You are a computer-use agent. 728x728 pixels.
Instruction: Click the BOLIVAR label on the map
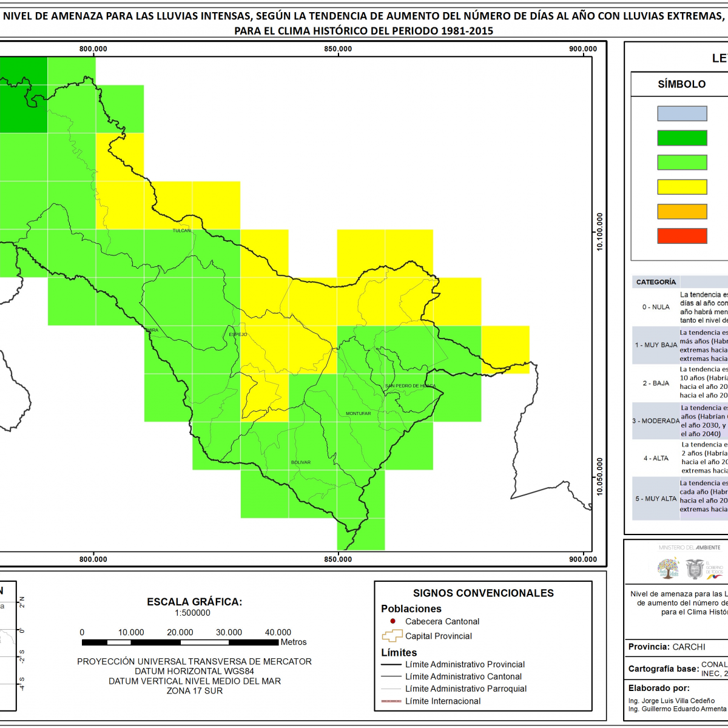(x=301, y=462)
